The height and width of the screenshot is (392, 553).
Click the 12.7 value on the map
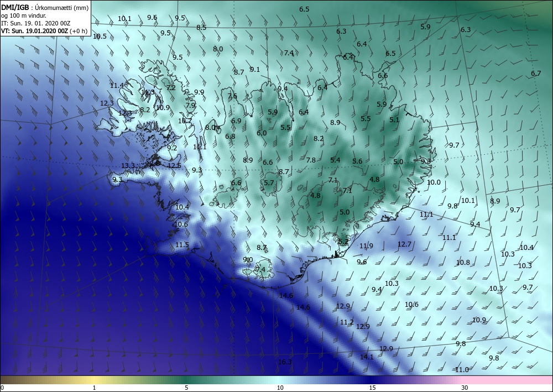(404, 244)
